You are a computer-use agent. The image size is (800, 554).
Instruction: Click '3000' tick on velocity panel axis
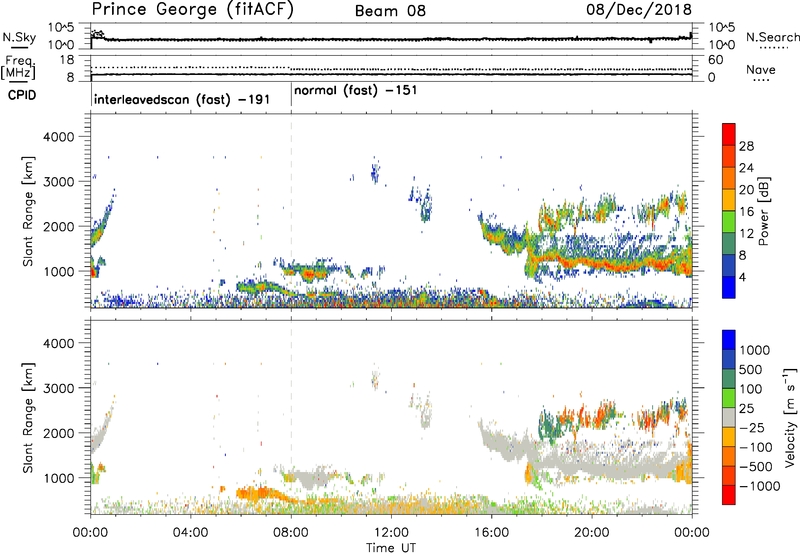[x=59, y=388]
